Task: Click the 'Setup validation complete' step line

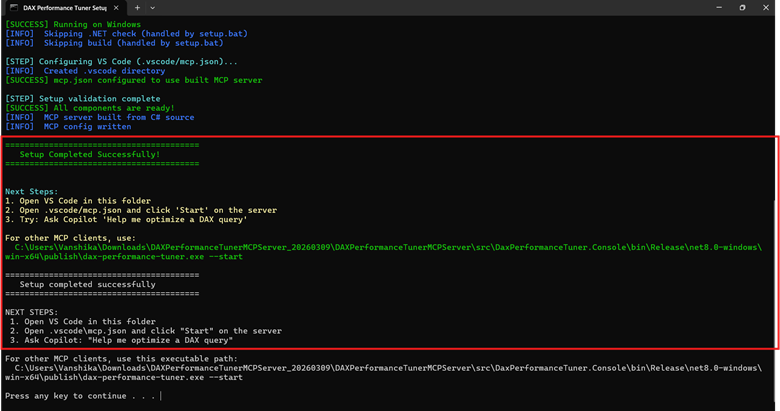Action: coord(82,99)
